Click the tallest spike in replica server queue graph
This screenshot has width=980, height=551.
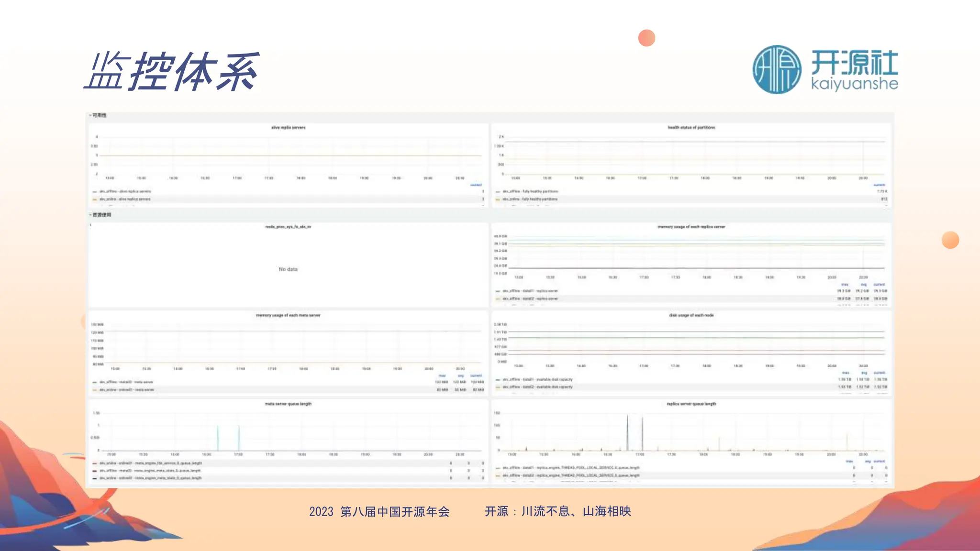(627, 431)
